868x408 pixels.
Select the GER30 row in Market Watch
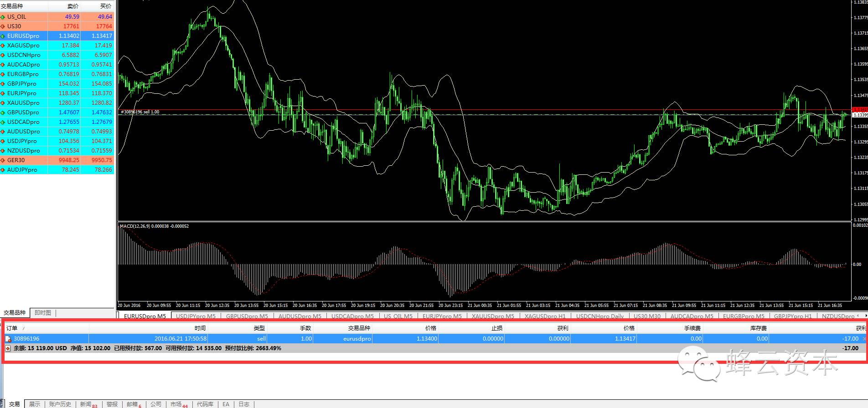(57, 160)
